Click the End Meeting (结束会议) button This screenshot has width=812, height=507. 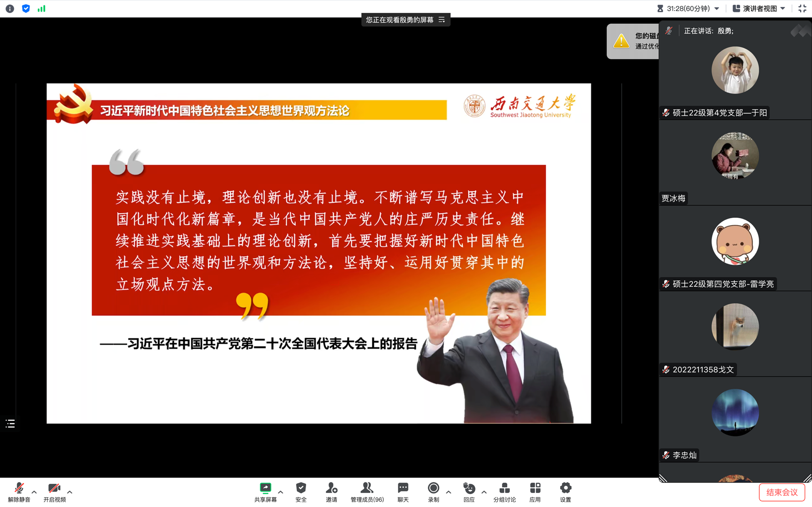(x=781, y=492)
